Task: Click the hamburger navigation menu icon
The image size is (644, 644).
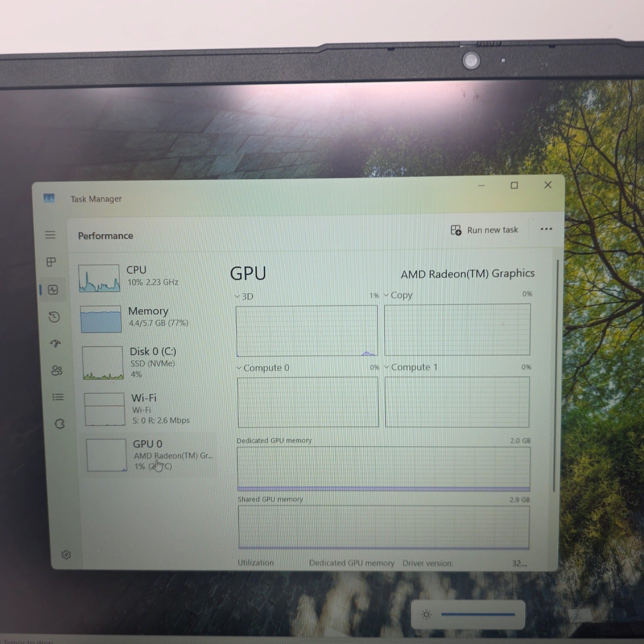Action: tap(51, 235)
